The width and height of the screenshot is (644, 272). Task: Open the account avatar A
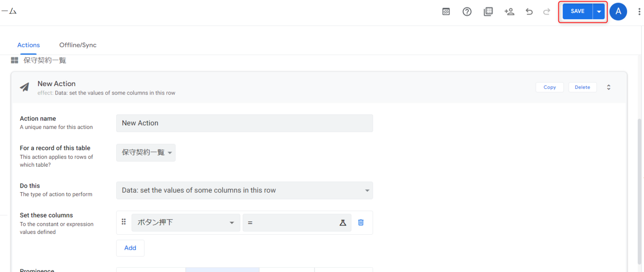click(618, 12)
